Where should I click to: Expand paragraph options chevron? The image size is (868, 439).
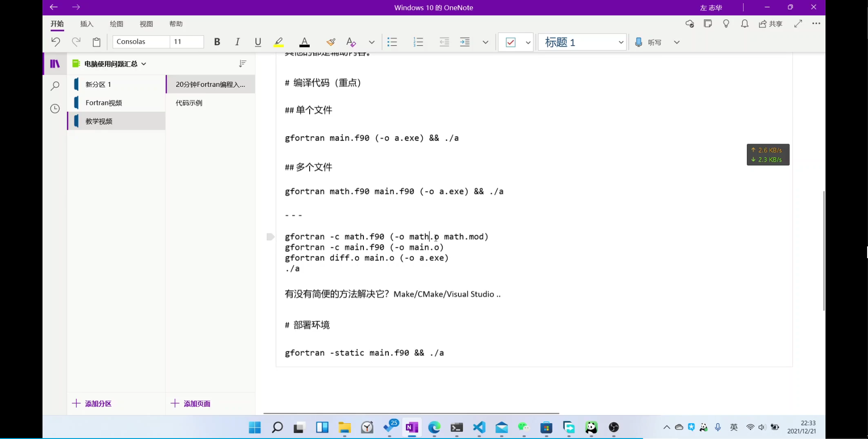pos(486,42)
